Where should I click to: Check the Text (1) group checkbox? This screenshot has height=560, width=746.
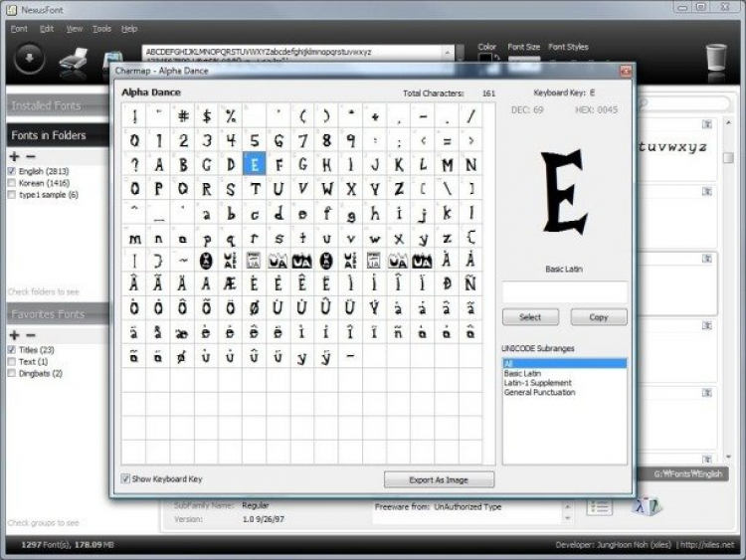[x=12, y=362]
